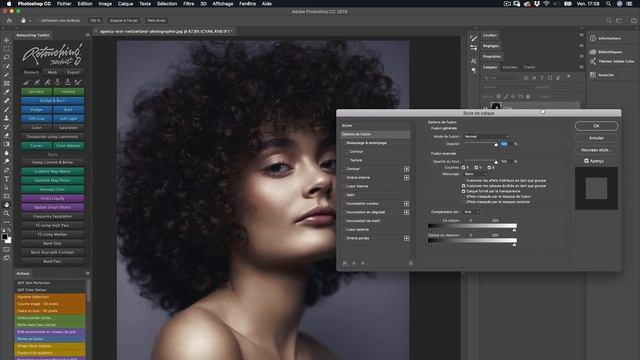Screen dimensions: 640x360
Task: Open macOS Spotlight search
Action: coord(608,4)
